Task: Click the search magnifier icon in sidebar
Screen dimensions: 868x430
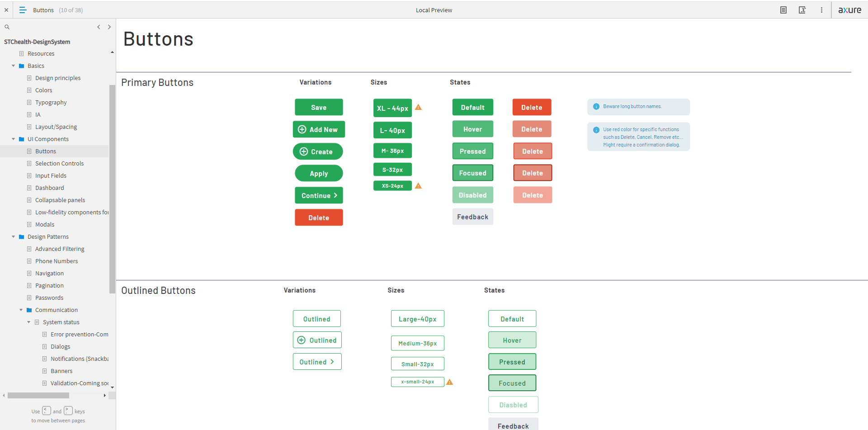Action: [7, 27]
